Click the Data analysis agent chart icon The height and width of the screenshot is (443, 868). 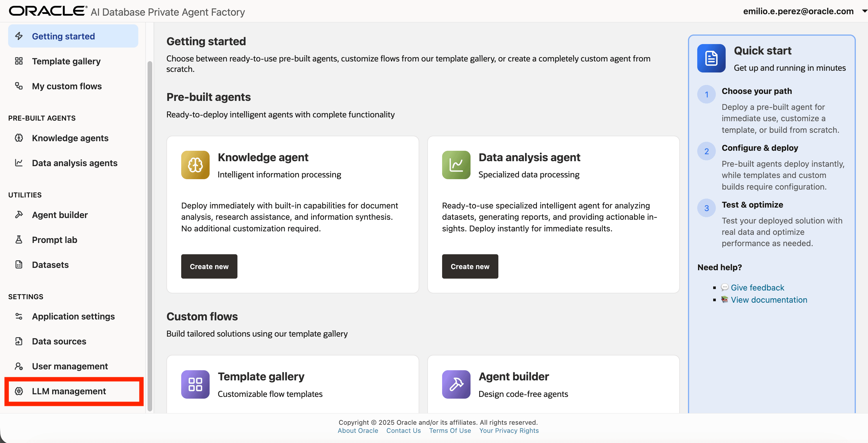pyautogui.click(x=456, y=165)
